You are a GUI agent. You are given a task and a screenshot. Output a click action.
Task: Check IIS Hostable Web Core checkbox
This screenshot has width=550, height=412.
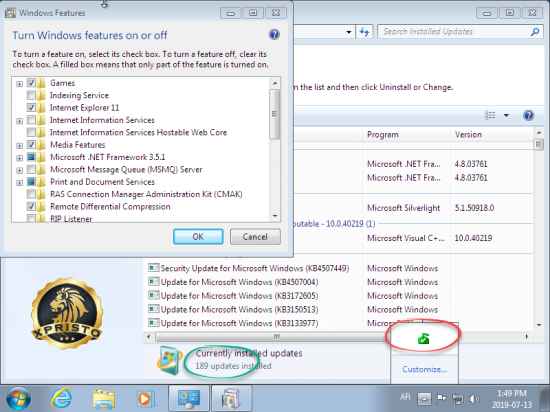[31, 132]
